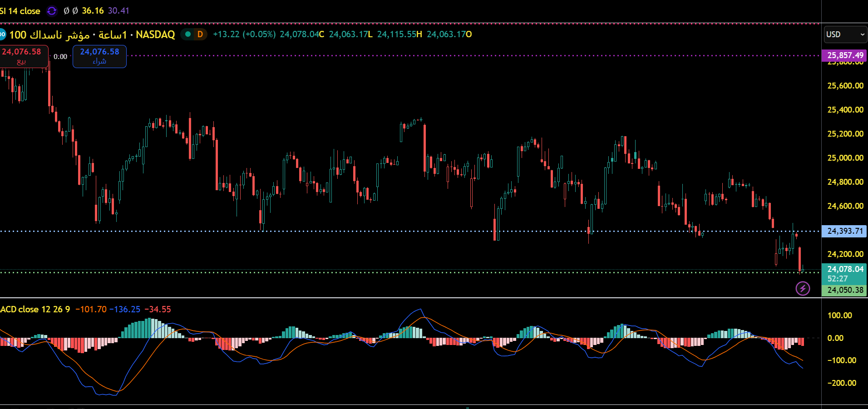Image resolution: width=868 pixels, height=409 pixels.
Task: Click the MACD signal value −136.25
Action: tap(125, 309)
